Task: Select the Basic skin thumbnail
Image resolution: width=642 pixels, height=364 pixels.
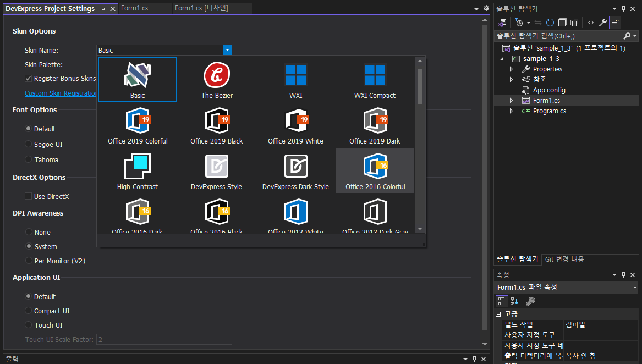Action: (137, 79)
